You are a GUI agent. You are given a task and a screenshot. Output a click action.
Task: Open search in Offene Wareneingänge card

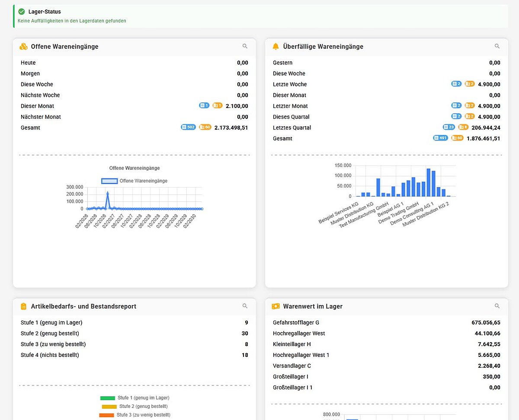click(245, 46)
